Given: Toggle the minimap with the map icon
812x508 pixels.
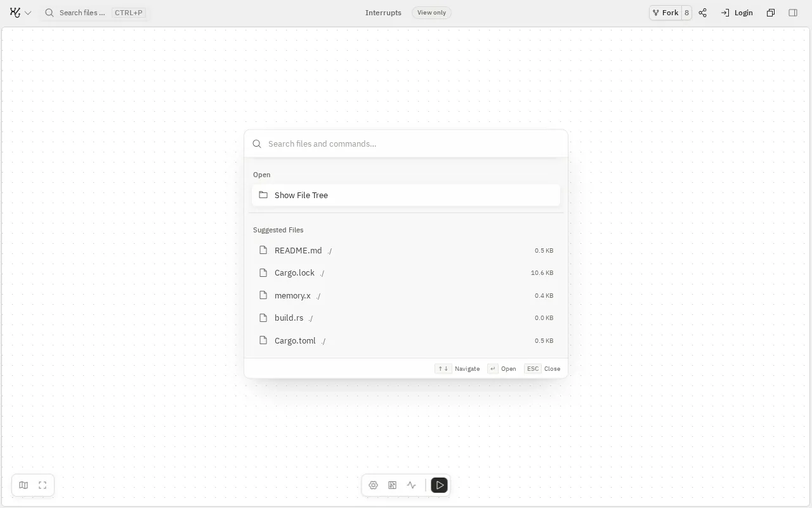Looking at the screenshot, I should click(x=23, y=485).
